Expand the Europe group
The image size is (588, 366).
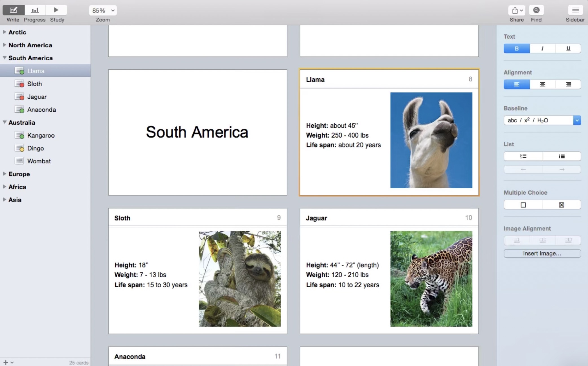tap(5, 174)
